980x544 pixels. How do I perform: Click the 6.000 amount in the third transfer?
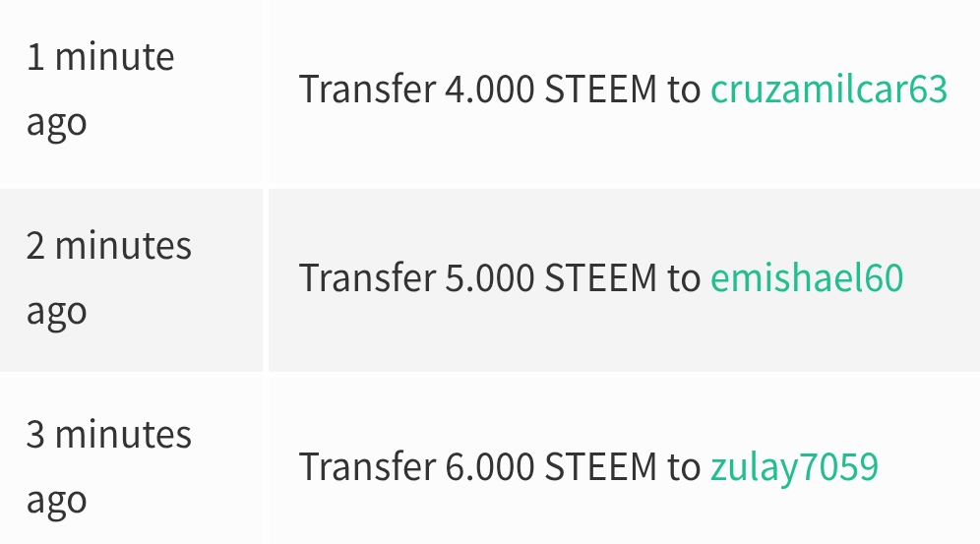[489, 466]
